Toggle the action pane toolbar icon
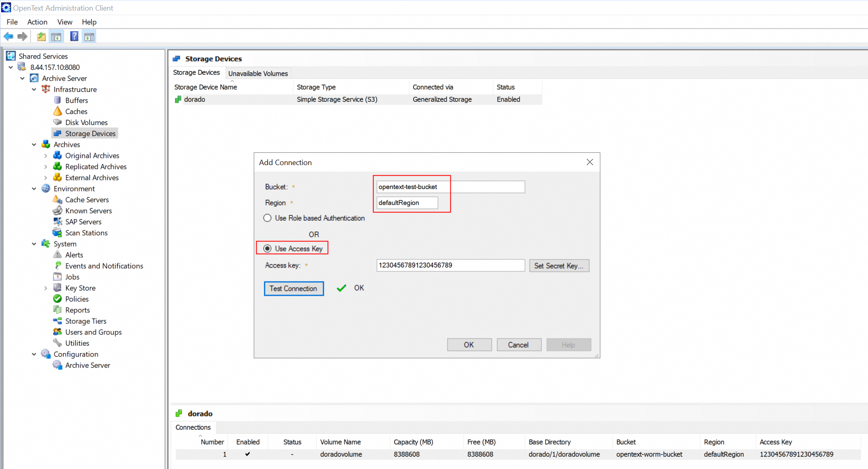Viewport: 868px width, 469px height. (x=89, y=37)
